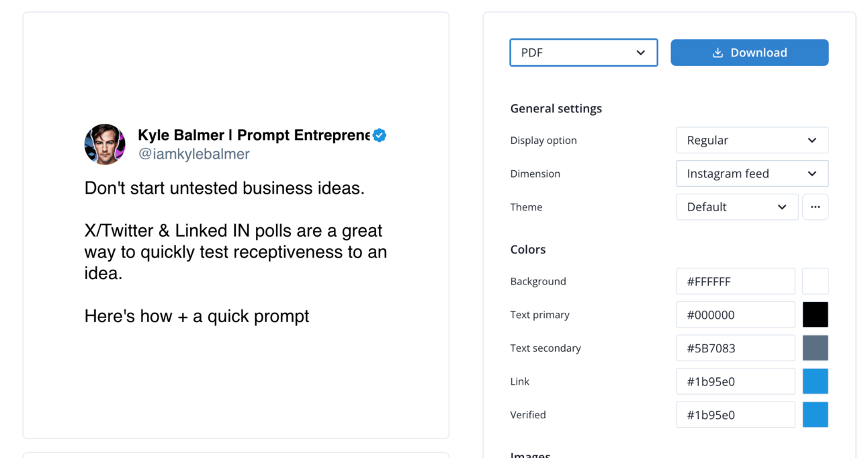
Task: Focus the Text primary hex field
Action: (x=735, y=315)
